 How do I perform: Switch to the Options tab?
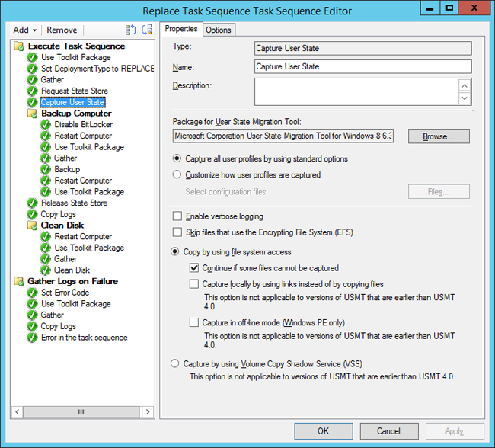tap(219, 30)
